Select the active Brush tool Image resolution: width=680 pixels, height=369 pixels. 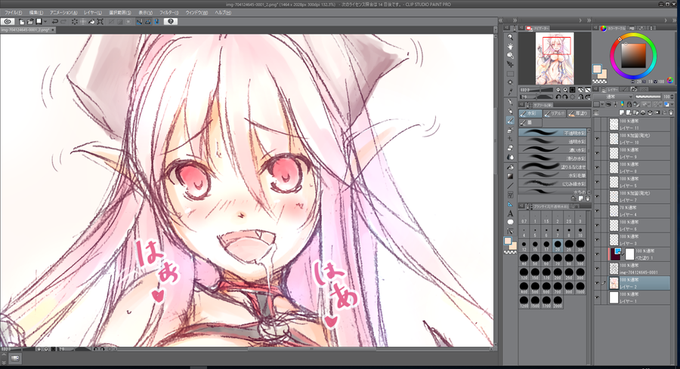(x=510, y=121)
